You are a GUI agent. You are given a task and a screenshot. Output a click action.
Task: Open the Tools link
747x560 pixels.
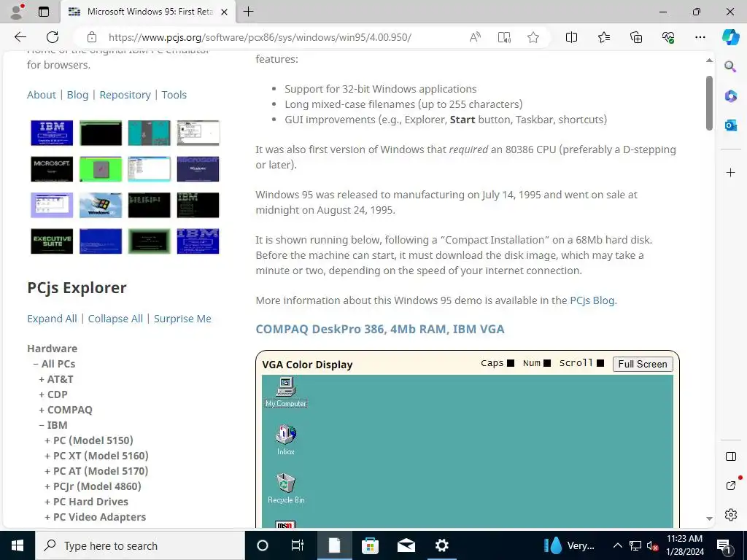click(x=174, y=95)
